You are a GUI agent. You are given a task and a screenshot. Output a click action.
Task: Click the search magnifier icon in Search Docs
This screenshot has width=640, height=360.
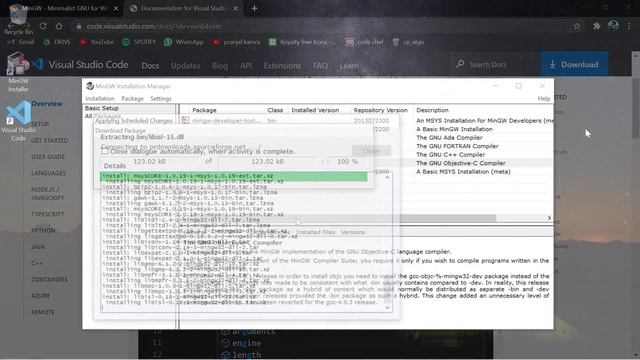460,64
